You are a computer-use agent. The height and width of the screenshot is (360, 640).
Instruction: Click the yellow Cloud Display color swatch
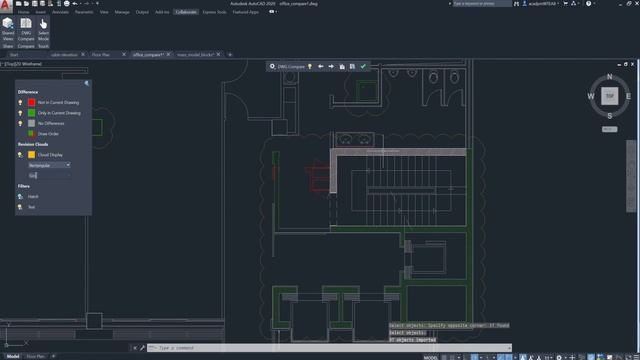[x=31, y=155]
